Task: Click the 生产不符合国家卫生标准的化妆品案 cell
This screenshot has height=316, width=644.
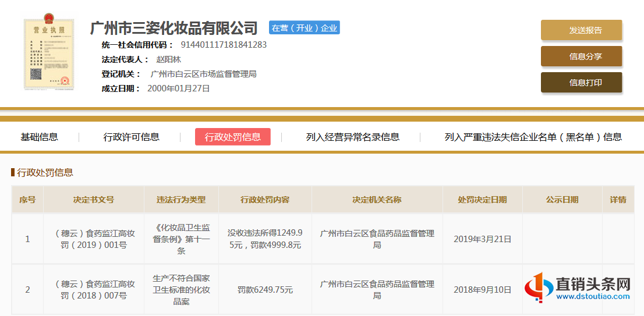Action: coord(181,290)
